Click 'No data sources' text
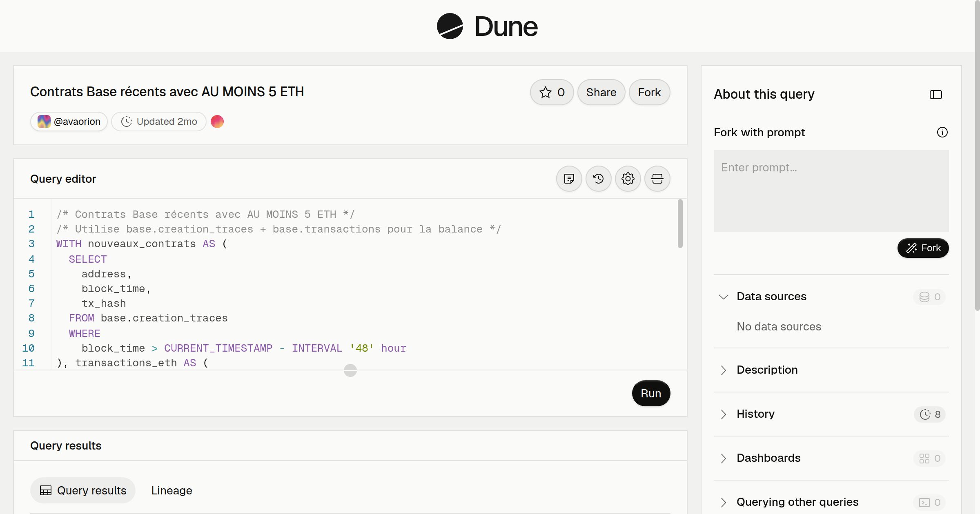 [779, 326]
